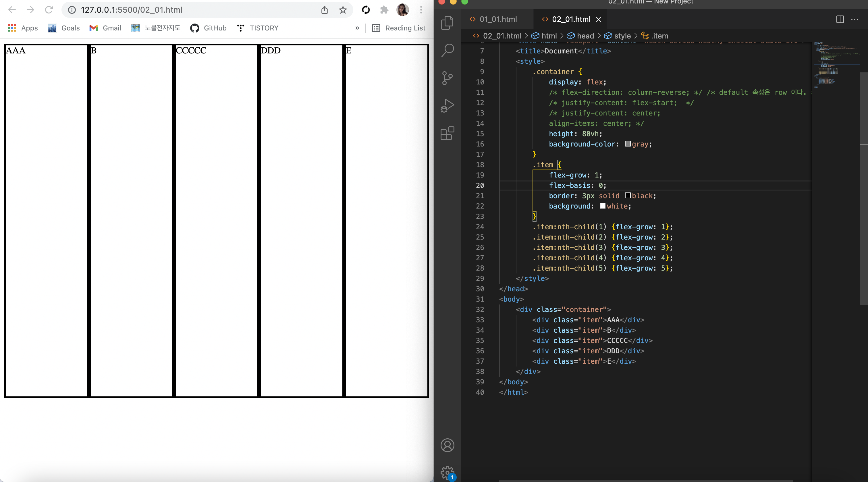Screen dimensions: 868x482
Task: Open the Extensions view
Action: [447, 134]
